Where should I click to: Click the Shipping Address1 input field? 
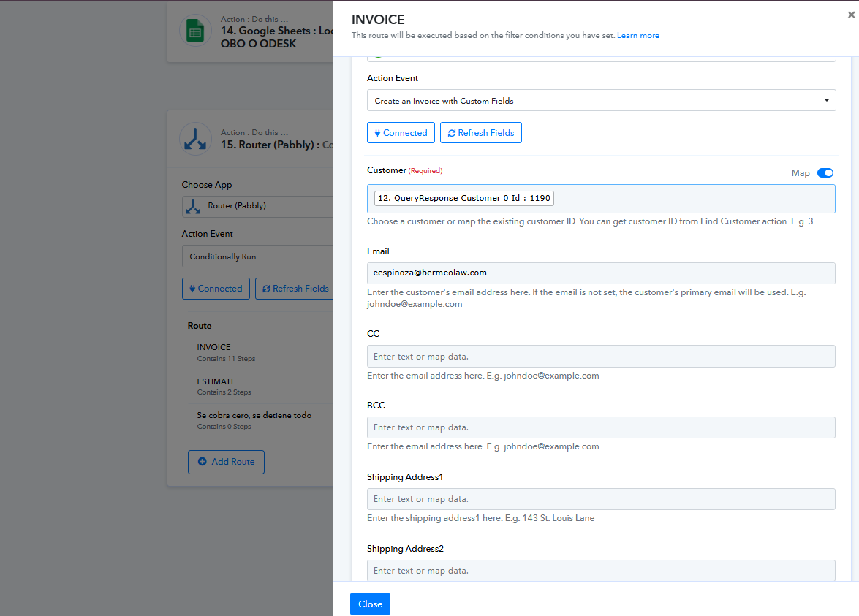601,499
